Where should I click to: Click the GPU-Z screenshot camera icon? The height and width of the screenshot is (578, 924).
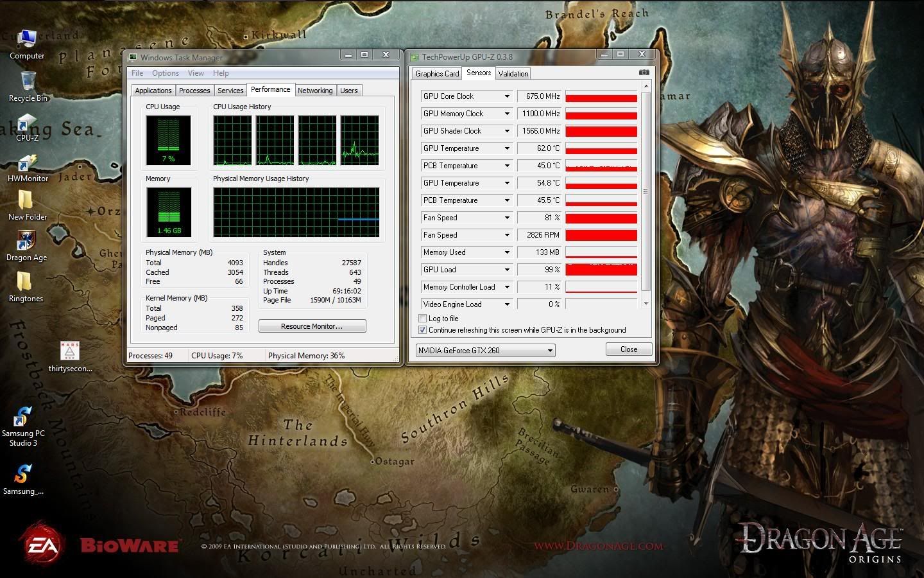(x=644, y=73)
